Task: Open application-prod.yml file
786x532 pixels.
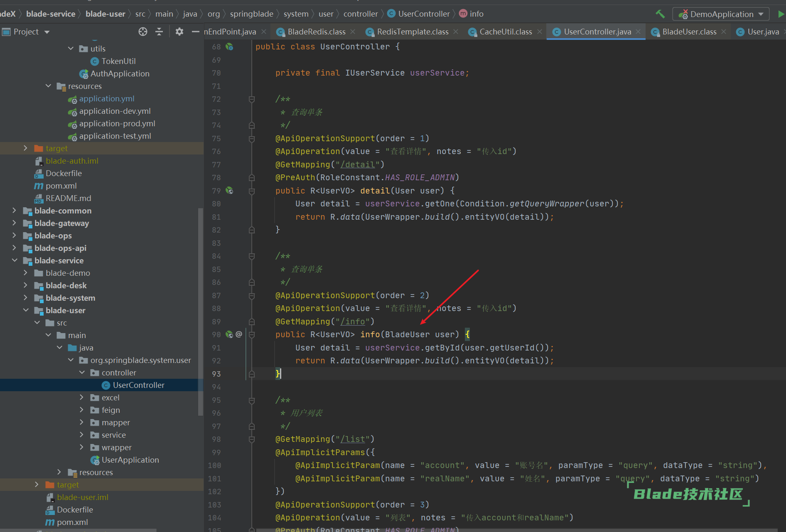Action: (117, 123)
